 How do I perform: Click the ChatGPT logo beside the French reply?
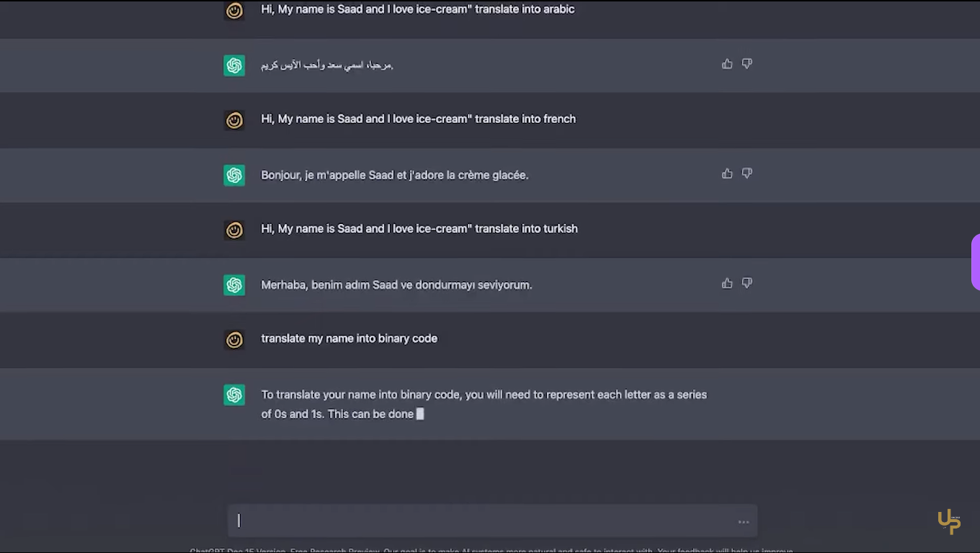[x=234, y=175]
